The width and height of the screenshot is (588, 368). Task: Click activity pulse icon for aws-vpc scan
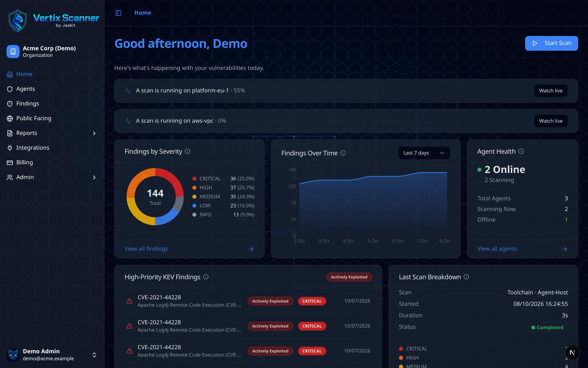(128, 121)
